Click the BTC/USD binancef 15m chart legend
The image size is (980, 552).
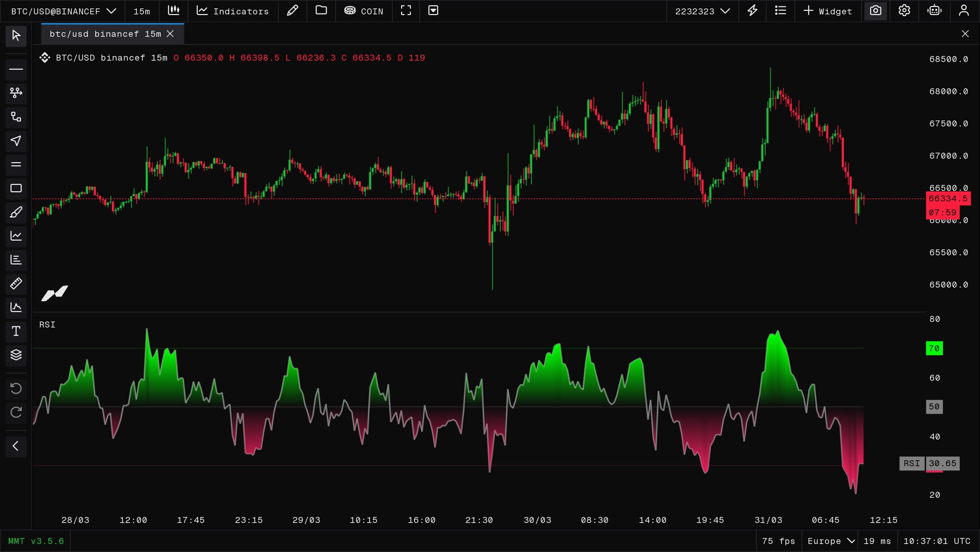(x=111, y=57)
